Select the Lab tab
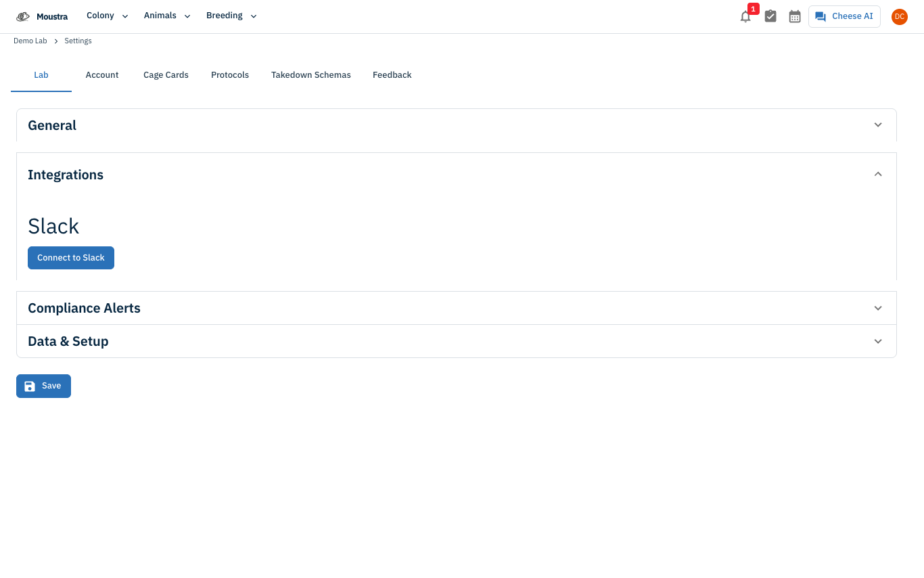Screen dimensions: 924x578 click(41, 75)
